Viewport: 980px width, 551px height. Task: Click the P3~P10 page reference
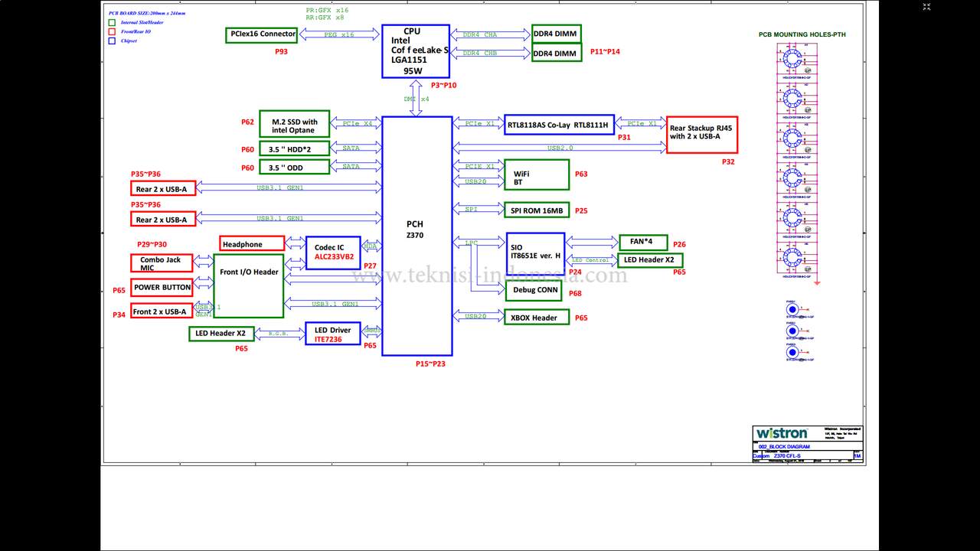(443, 85)
